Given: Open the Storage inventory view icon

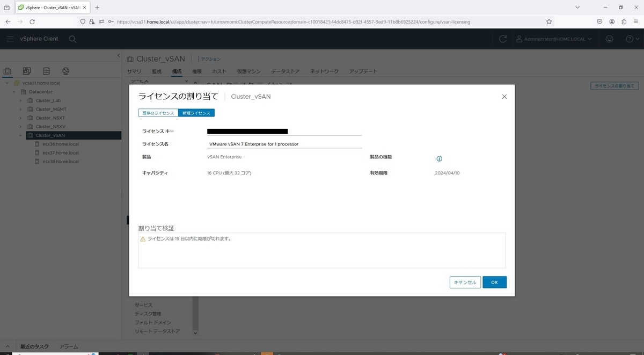Looking at the screenshot, I should tap(46, 71).
